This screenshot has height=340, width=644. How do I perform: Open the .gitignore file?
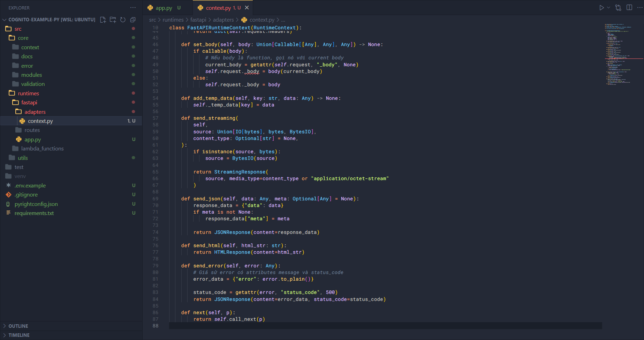[x=26, y=195]
